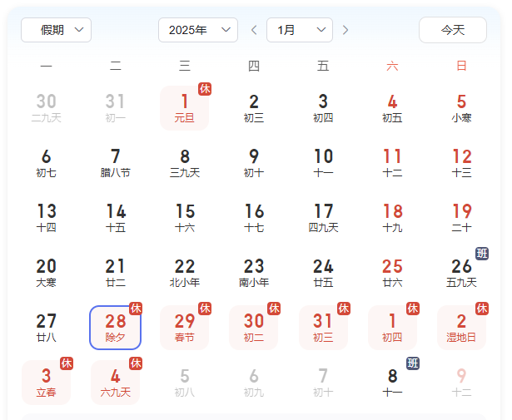Go to next month using right arrow
Viewport: 512px width, 420px height.
coord(345,30)
